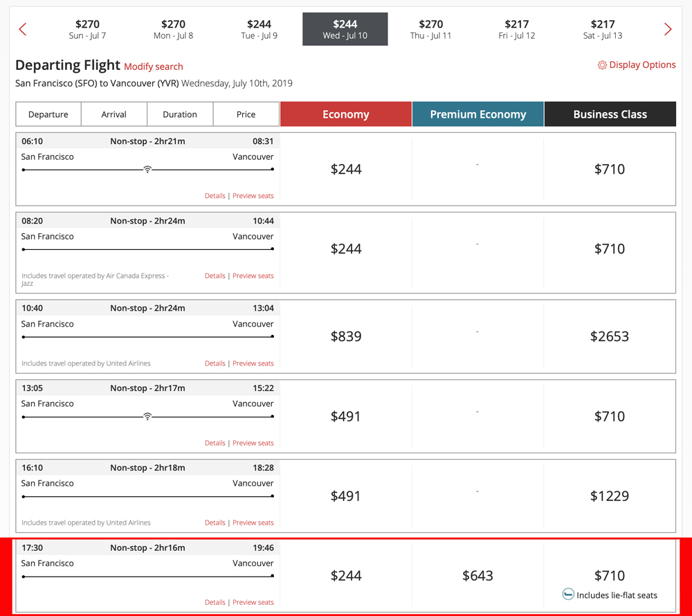This screenshot has height=616, width=692.
Task: Click the Wi-Fi icon on 06:10 flight
Action: click(x=147, y=170)
